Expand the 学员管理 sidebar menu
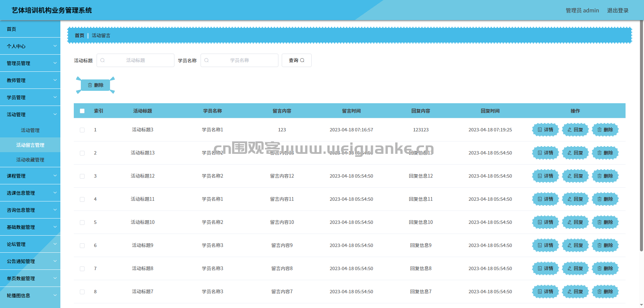The width and height of the screenshot is (644, 308). tap(30, 98)
